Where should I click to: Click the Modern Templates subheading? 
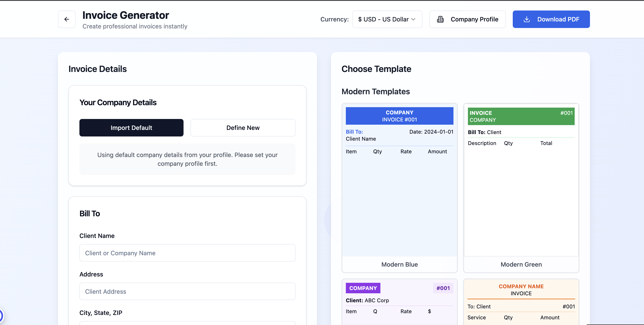point(376,91)
